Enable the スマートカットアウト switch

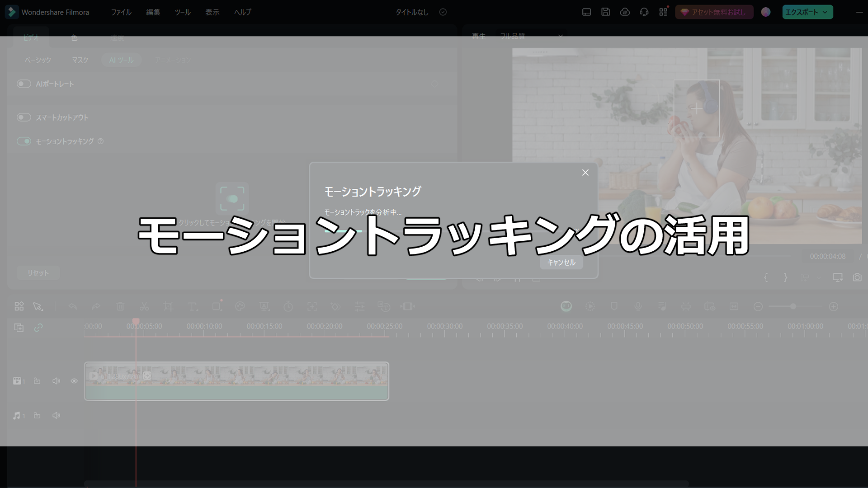coord(24,117)
